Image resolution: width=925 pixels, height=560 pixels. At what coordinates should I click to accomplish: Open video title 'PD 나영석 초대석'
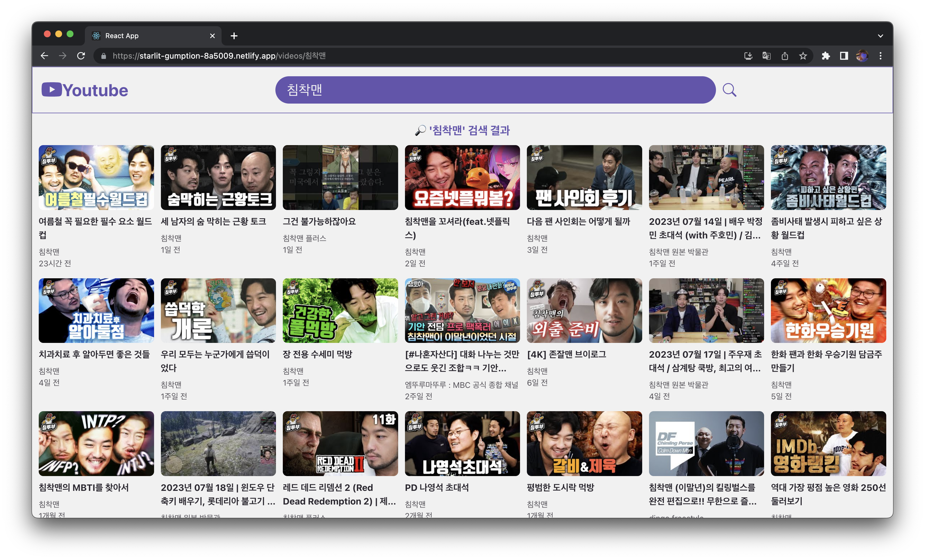[437, 487]
